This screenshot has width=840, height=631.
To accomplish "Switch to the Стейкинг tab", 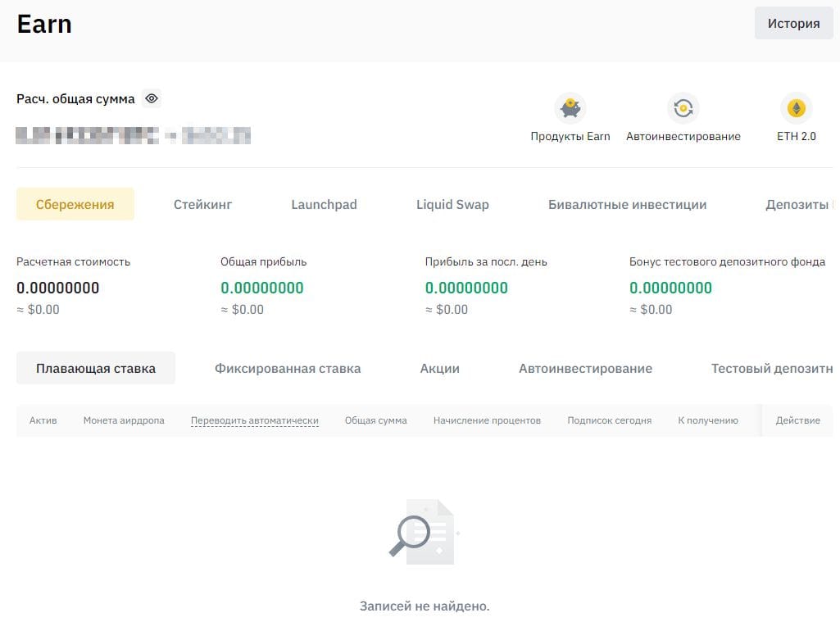I will tap(202, 204).
